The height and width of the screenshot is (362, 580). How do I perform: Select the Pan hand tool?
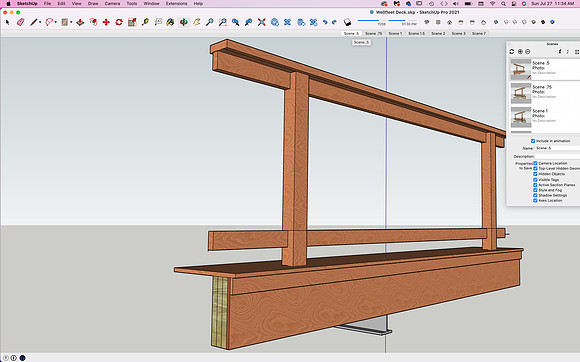[x=197, y=23]
